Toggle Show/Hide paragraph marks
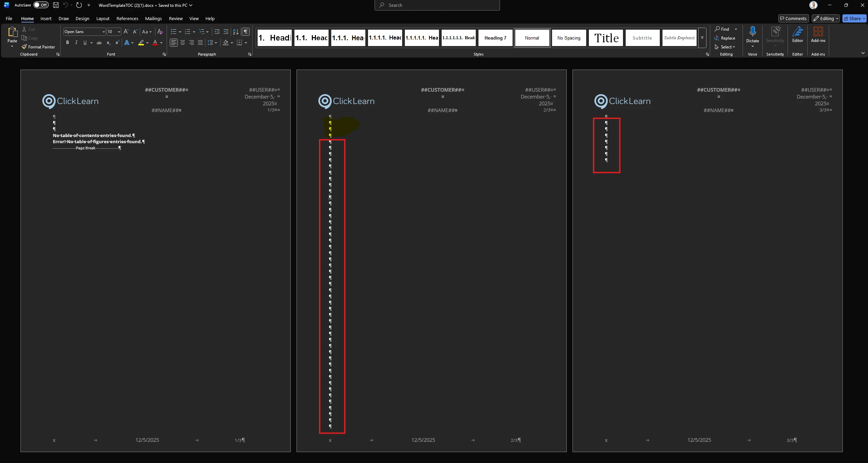This screenshot has height=463, width=868. (x=245, y=32)
